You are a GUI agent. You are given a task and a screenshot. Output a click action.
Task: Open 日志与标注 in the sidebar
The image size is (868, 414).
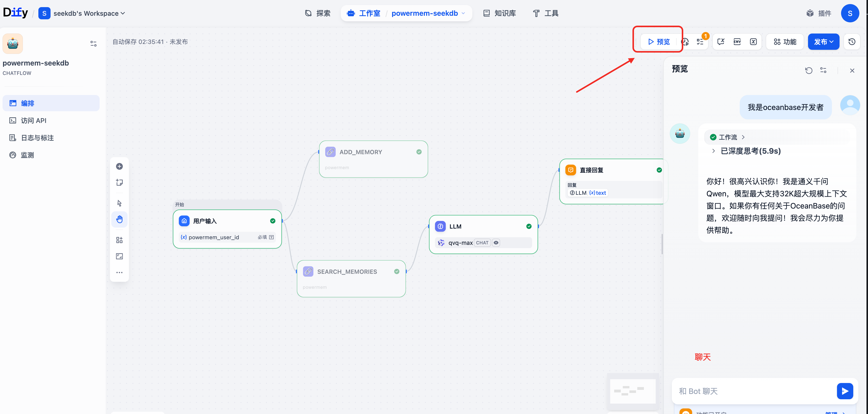[x=37, y=138]
